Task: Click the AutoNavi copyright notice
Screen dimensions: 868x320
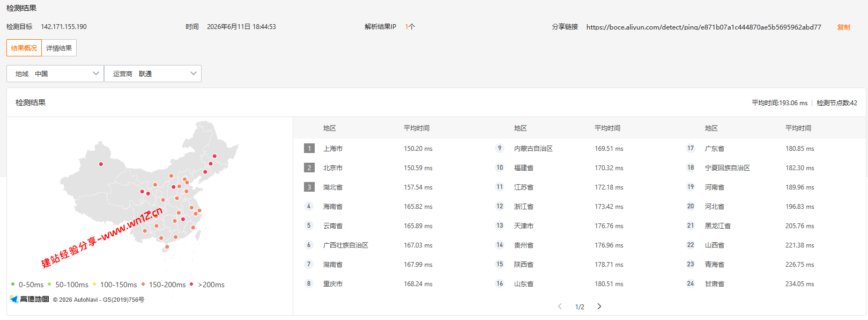Action: pyautogui.click(x=99, y=300)
